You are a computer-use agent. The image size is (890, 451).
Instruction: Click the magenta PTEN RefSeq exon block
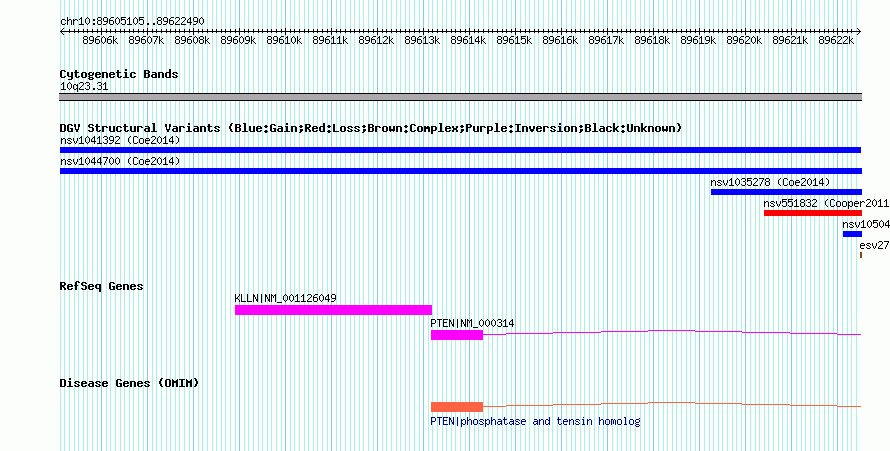click(457, 335)
